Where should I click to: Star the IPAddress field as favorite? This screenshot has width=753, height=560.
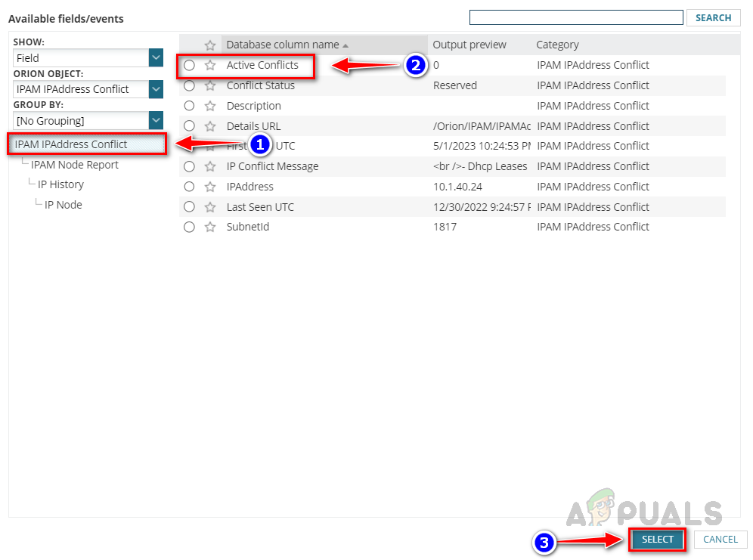pos(210,187)
